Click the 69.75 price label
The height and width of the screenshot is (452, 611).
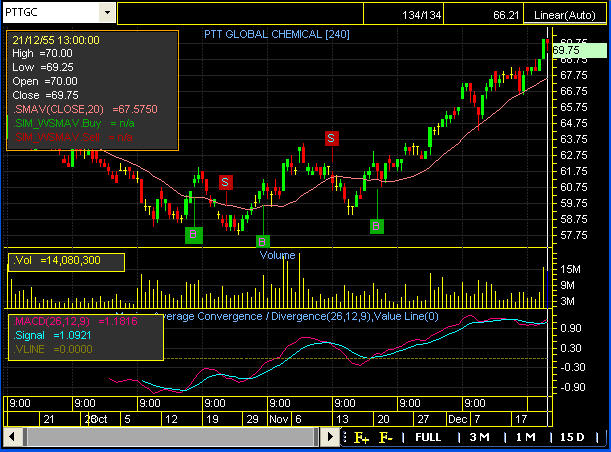pyautogui.click(x=579, y=51)
